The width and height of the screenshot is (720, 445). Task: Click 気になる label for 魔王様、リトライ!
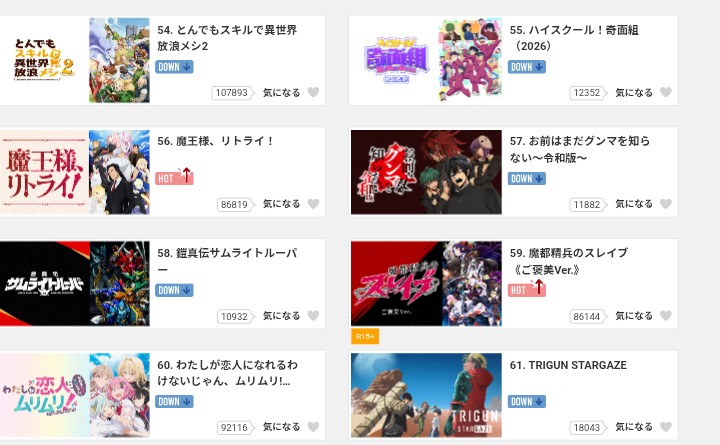click(281, 204)
